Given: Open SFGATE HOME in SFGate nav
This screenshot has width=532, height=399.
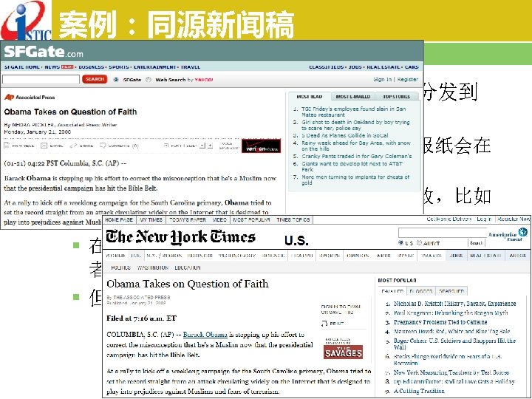Looking at the screenshot, I should pos(22,67).
